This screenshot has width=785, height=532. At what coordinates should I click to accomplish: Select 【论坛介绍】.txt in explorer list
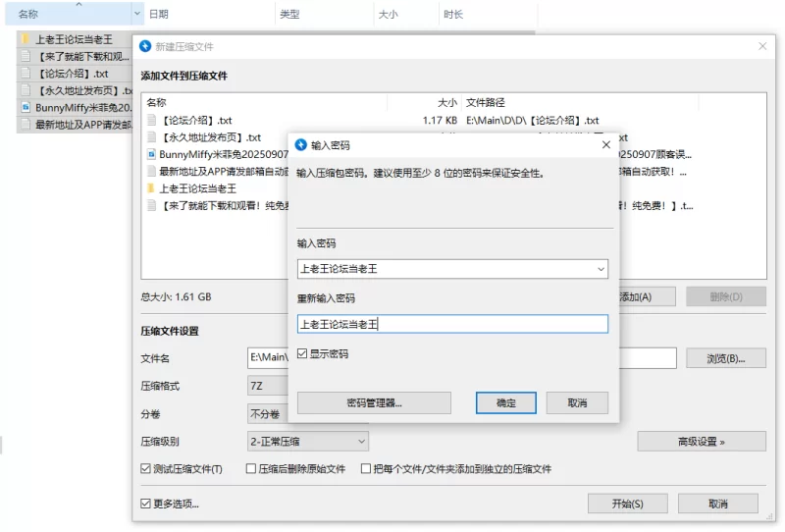[x=76, y=74]
